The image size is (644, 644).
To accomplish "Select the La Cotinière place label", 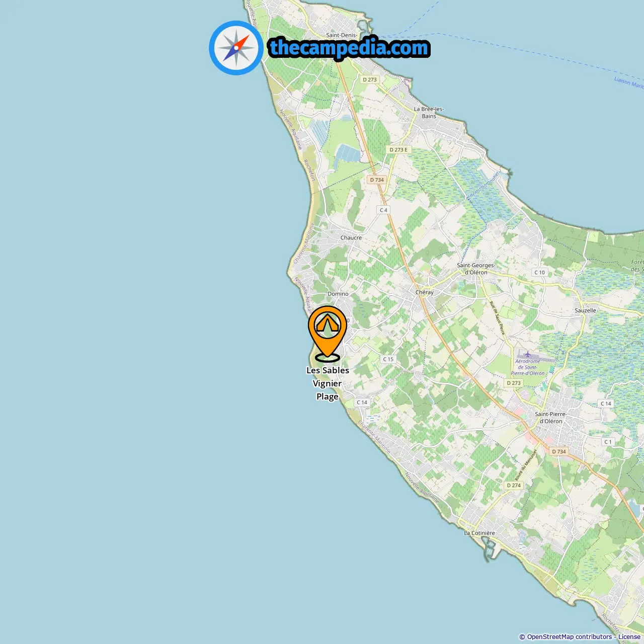I will tap(479, 533).
